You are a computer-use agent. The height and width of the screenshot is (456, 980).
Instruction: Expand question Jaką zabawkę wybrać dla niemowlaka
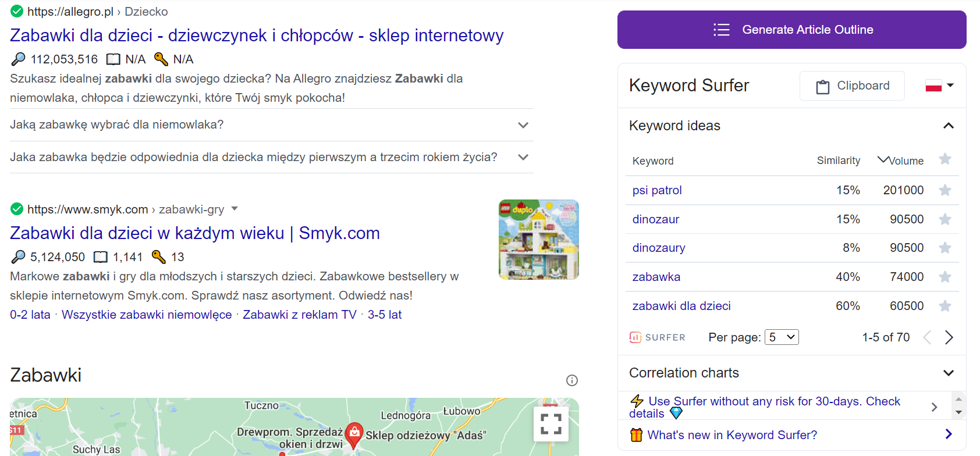pyautogui.click(x=271, y=124)
